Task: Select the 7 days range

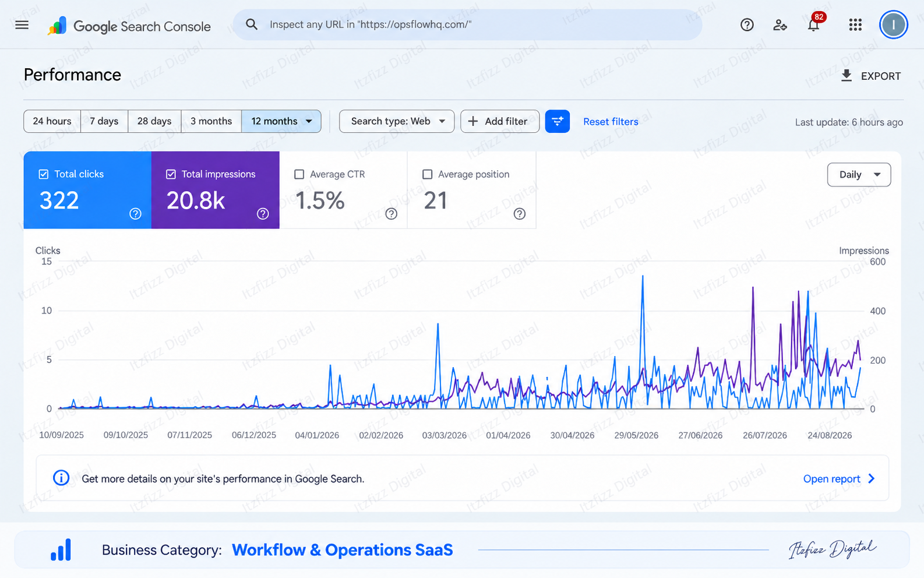Action: [104, 121]
